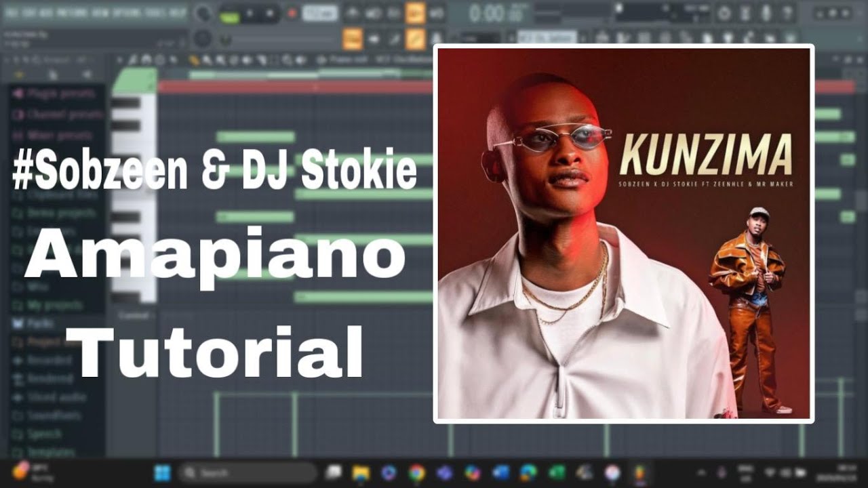Click the main pitch knob

pos(203,39)
